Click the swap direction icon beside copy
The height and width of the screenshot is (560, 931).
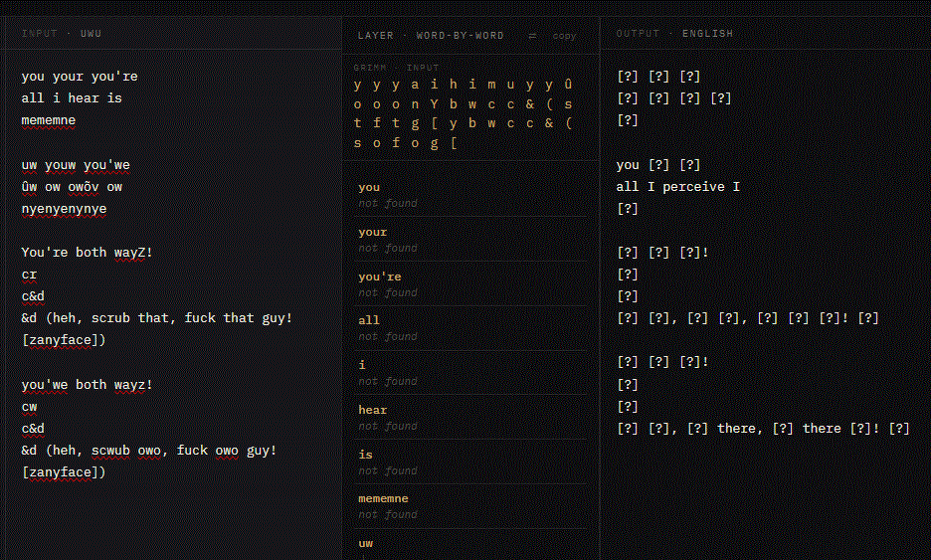(x=532, y=36)
